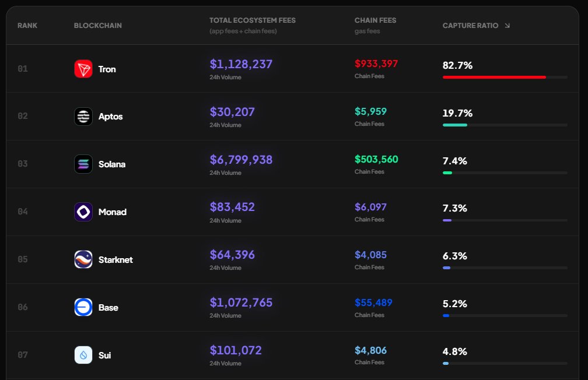This screenshot has width=588, height=380.
Task: Click the Monad logo icon
Action: [x=83, y=212]
